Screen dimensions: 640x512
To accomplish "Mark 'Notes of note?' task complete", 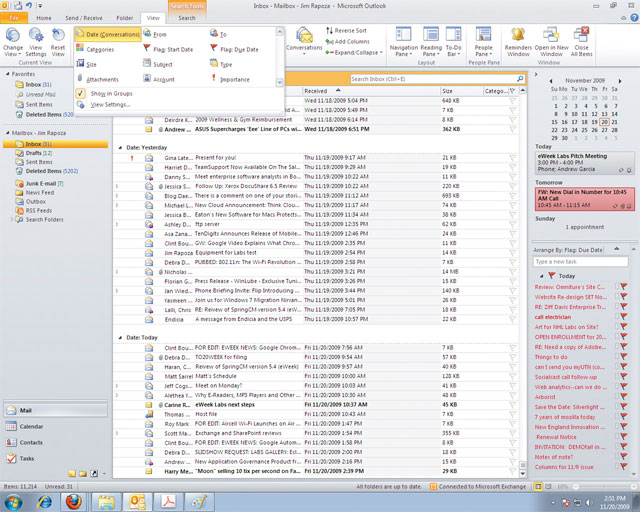I will pos(617,457).
